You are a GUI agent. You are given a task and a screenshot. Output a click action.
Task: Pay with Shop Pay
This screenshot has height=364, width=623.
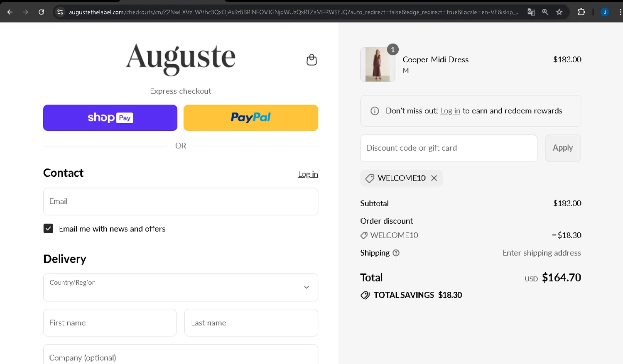[110, 117]
